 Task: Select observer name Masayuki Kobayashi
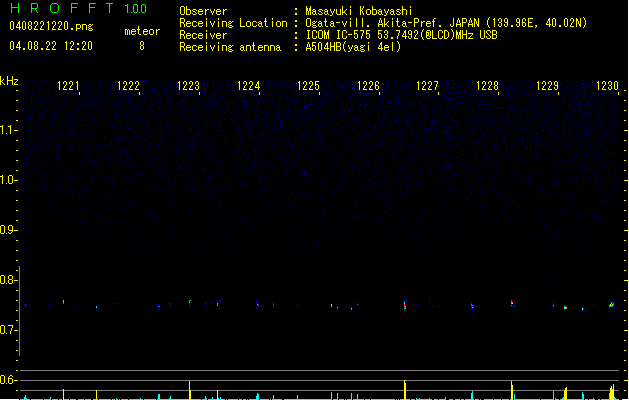coord(359,11)
